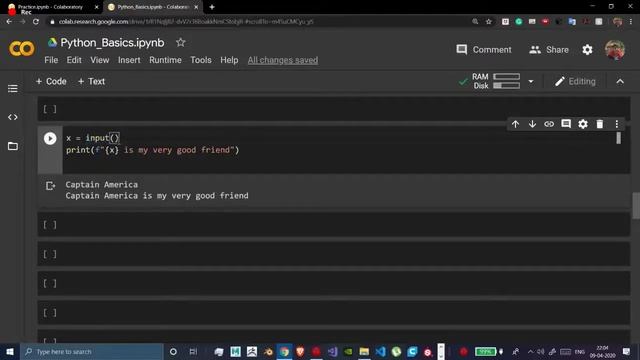Image resolution: width=640 pixels, height=360 pixels.
Task: Add a new Code cell
Action: (51, 81)
